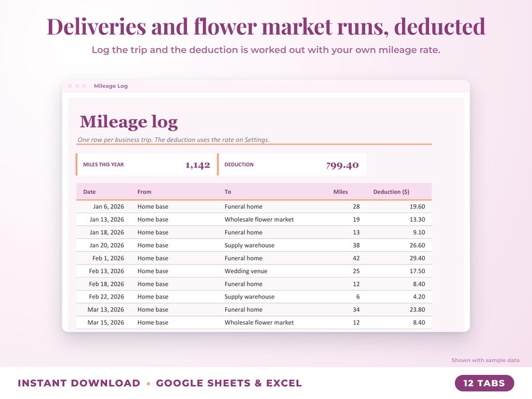Click the 'Log the trip' subtitle line
532x399 pixels.
[x=265, y=50]
